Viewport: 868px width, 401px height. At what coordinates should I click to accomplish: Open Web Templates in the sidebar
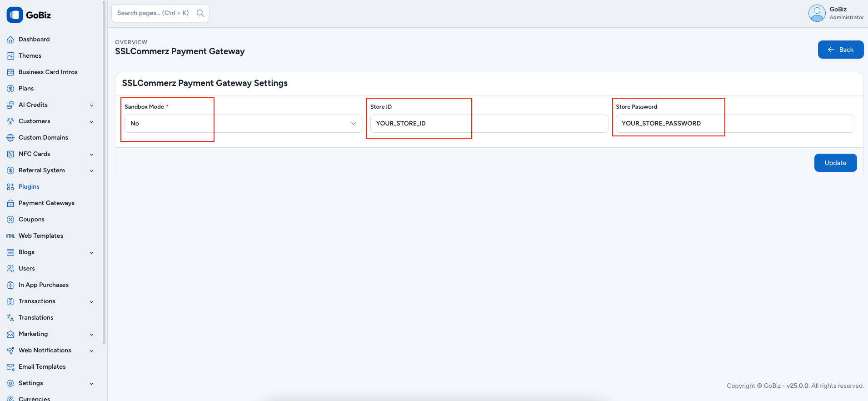click(51, 236)
